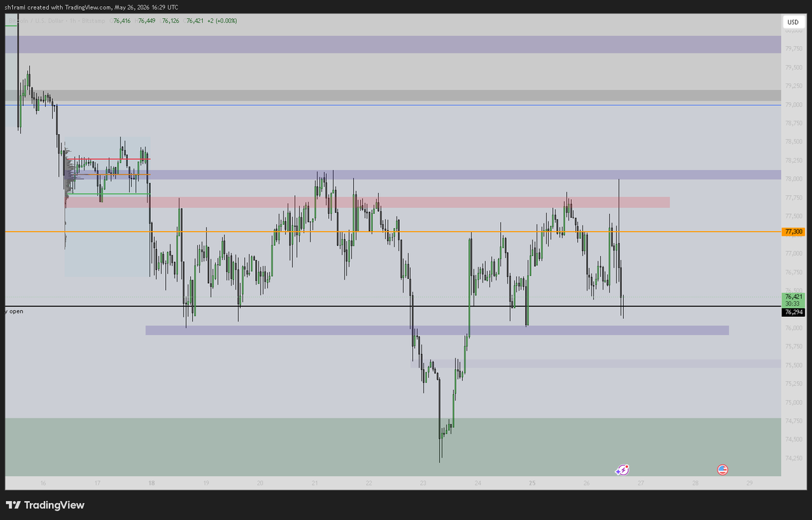Click date label 18 on time axis
Viewport: 812px width, 520px height.
pyautogui.click(x=152, y=483)
